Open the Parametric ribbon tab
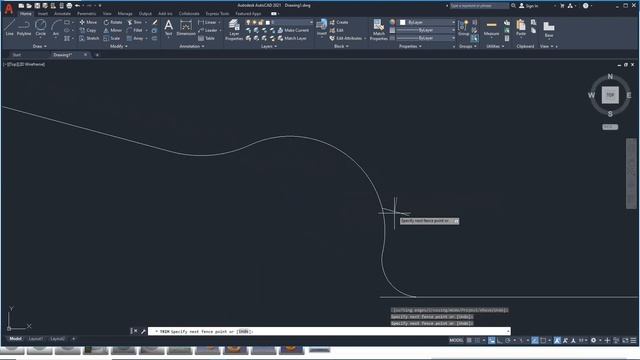This screenshot has width=640, height=360. (87, 13)
